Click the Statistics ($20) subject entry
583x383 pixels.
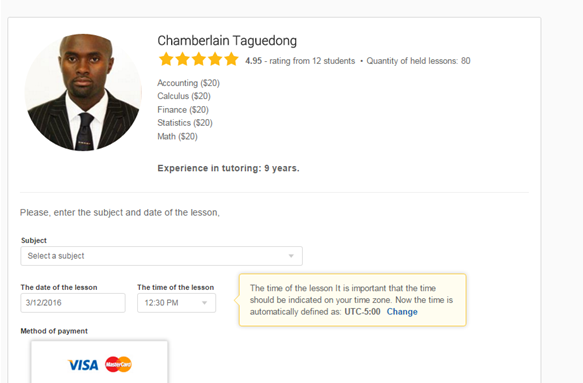coord(185,123)
